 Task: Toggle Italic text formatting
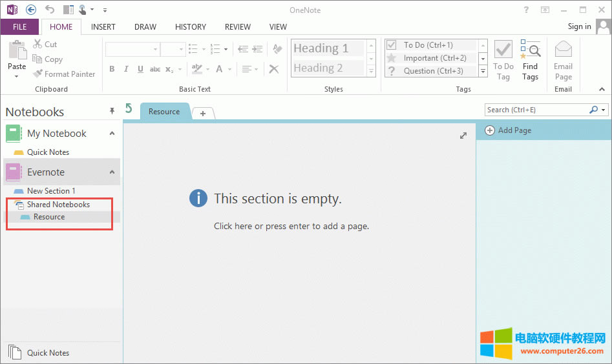coord(126,69)
